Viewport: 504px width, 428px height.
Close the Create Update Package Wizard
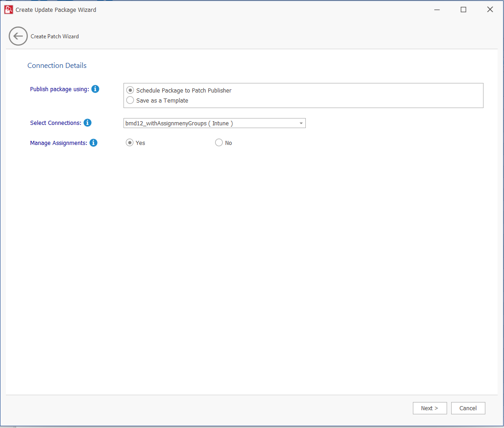coord(490,10)
